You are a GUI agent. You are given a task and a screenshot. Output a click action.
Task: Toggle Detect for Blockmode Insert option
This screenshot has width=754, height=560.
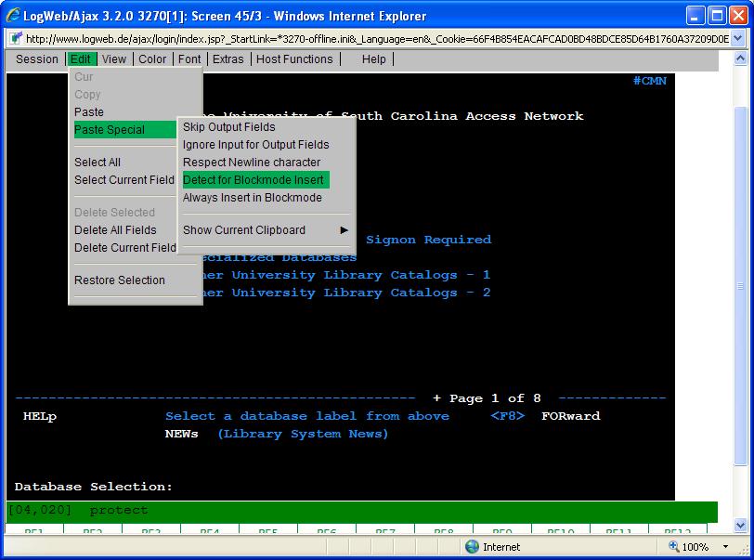[256, 180]
